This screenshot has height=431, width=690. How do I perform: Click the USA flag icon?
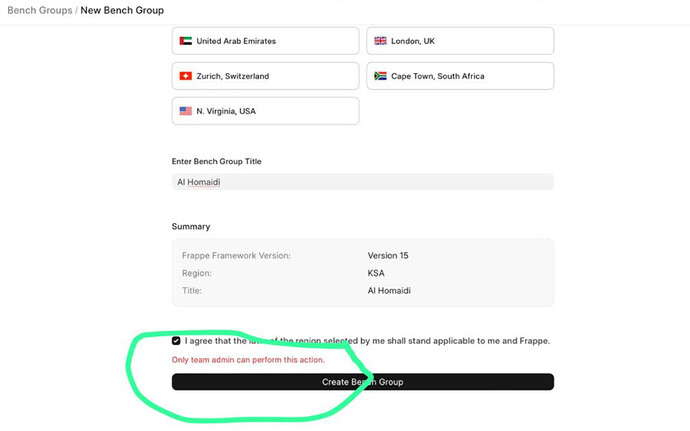click(x=185, y=111)
